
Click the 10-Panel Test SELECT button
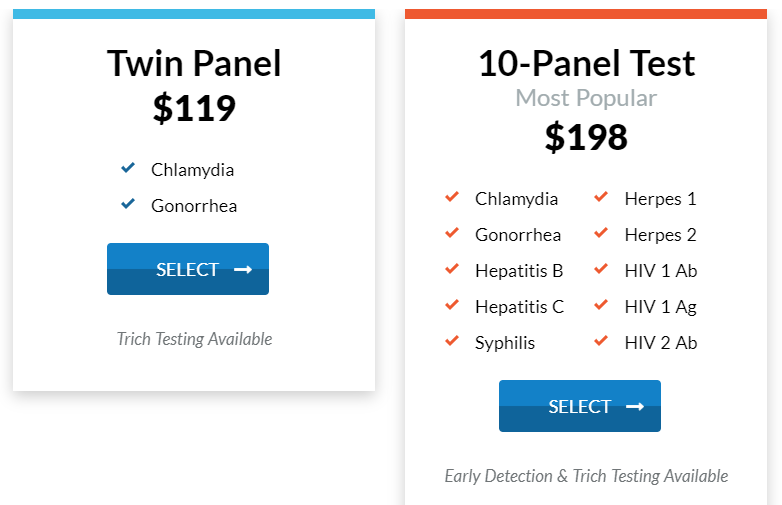579,406
